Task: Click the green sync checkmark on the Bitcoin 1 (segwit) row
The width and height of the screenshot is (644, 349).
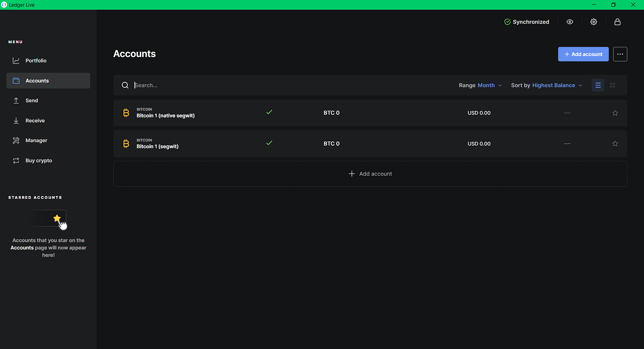Action: click(270, 143)
